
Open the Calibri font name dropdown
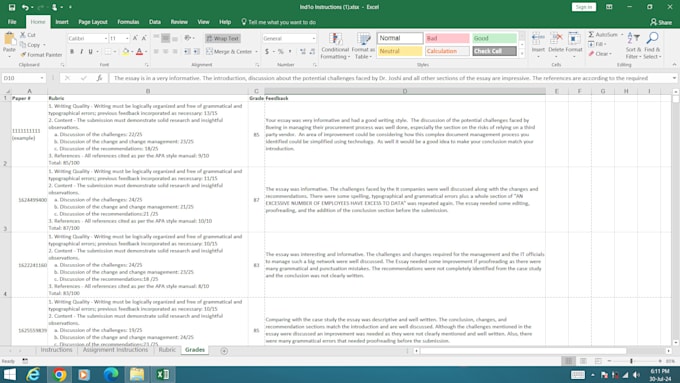click(x=105, y=39)
